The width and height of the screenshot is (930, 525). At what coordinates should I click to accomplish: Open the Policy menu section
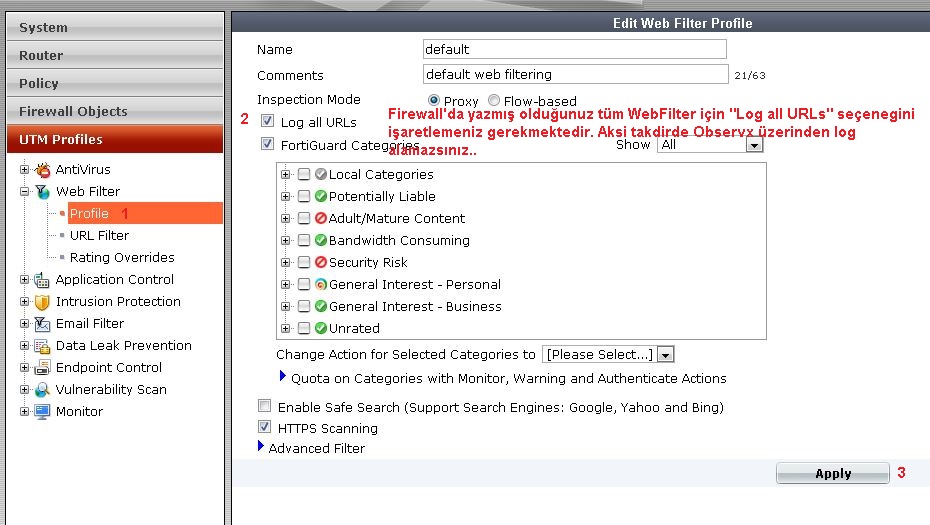115,83
